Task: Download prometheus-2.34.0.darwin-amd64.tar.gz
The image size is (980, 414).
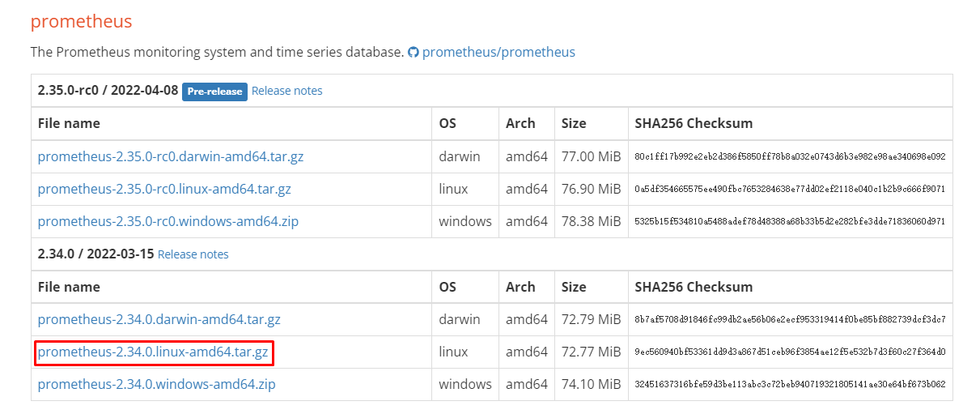Action: tap(159, 319)
